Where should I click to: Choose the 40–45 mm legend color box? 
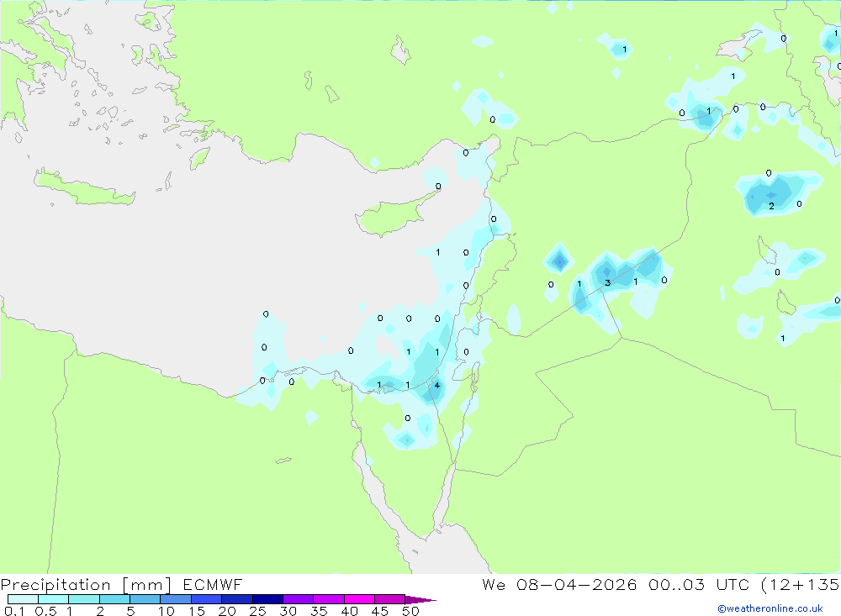point(359,599)
